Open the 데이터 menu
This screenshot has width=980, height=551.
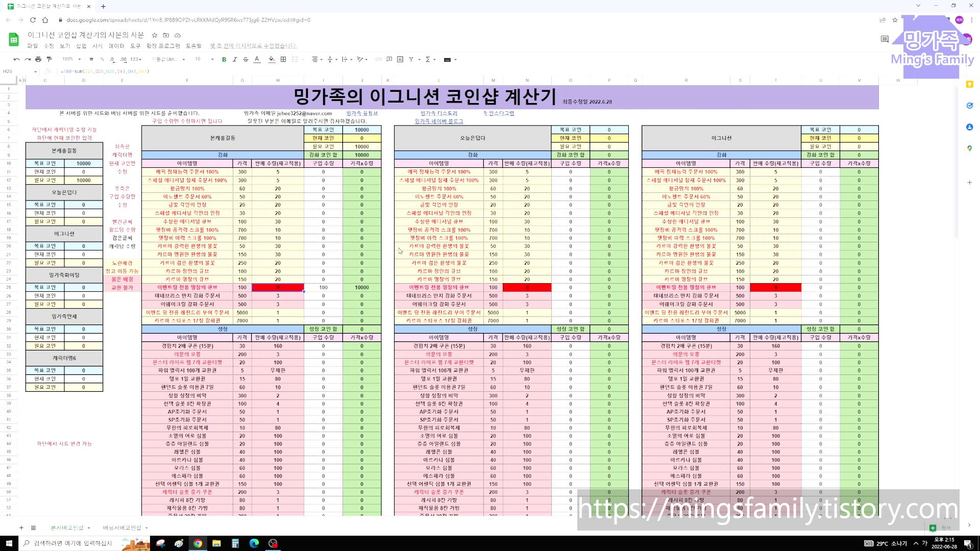coord(116,46)
